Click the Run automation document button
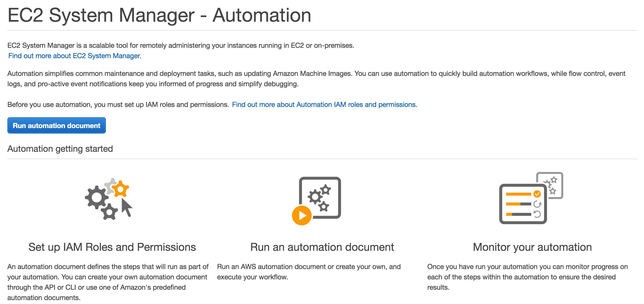 click(x=57, y=125)
